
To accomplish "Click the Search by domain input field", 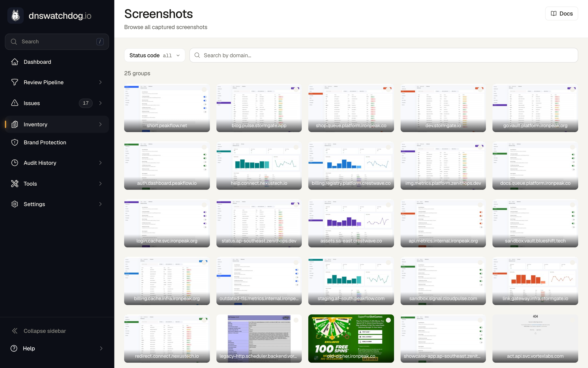I will (x=384, y=55).
